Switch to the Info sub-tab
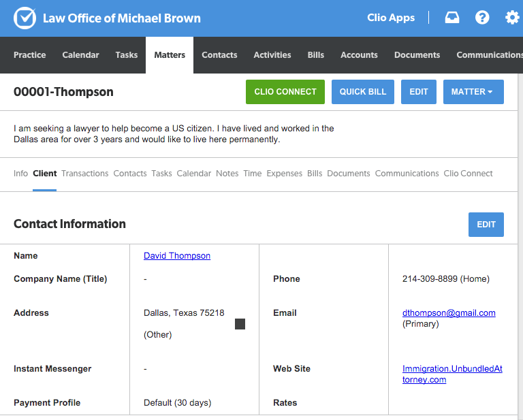 [x=20, y=174]
